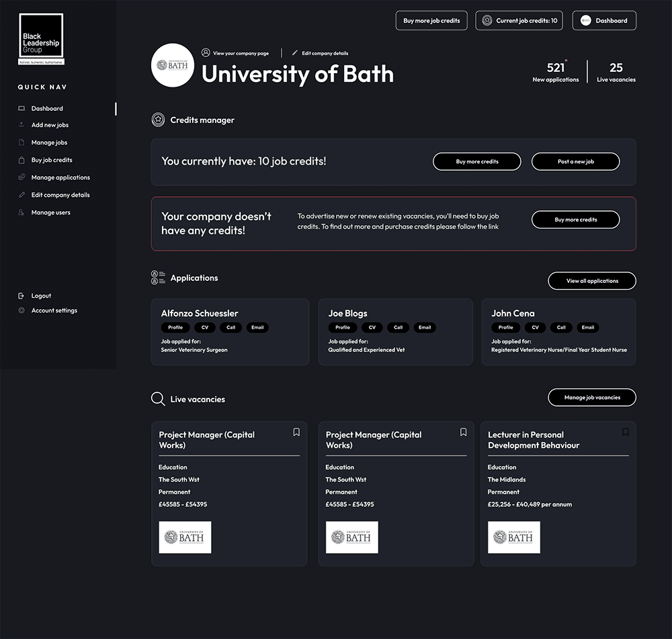
Task: Click View all applications button
Action: point(592,281)
